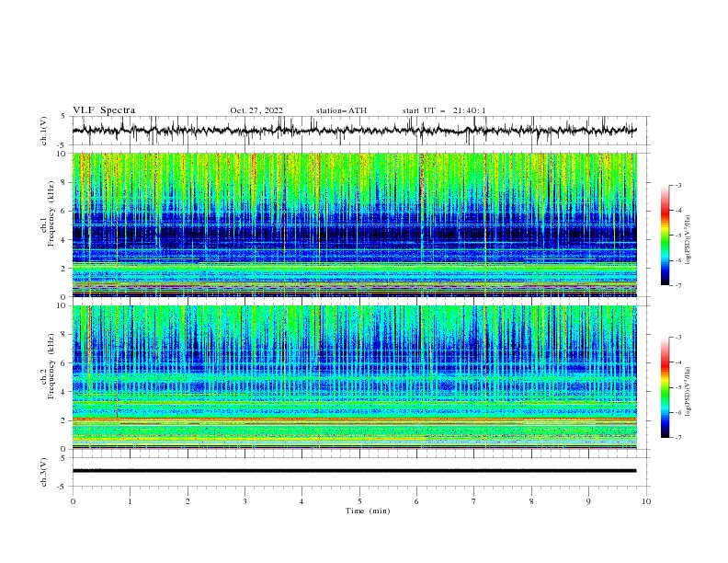This screenshot has width=728, height=563.
Task: Click the "start UT = 21:40:1" header text
Action: [444, 110]
